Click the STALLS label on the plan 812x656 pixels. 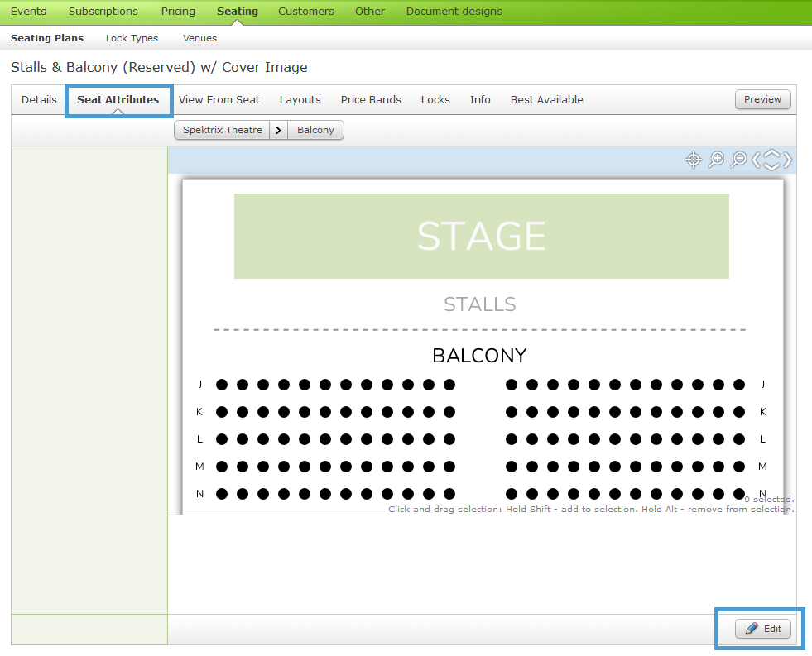[480, 304]
